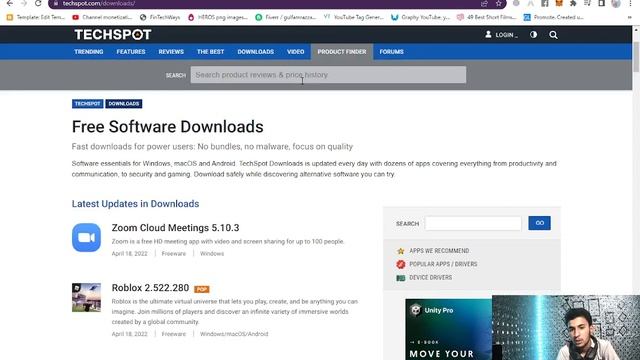Click the Unity Pro advertisement banner
The height and width of the screenshot is (360, 640).
[449, 329]
